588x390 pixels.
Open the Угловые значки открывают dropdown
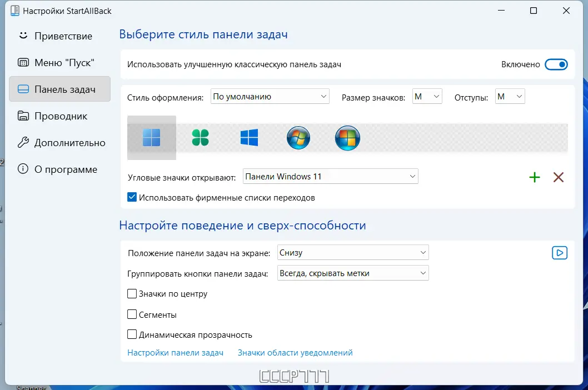point(330,176)
